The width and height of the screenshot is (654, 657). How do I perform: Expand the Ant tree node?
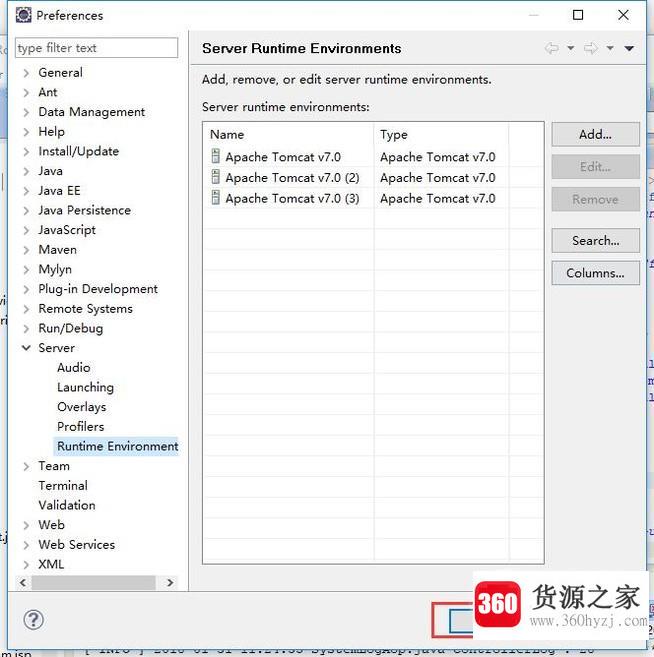coord(26,93)
